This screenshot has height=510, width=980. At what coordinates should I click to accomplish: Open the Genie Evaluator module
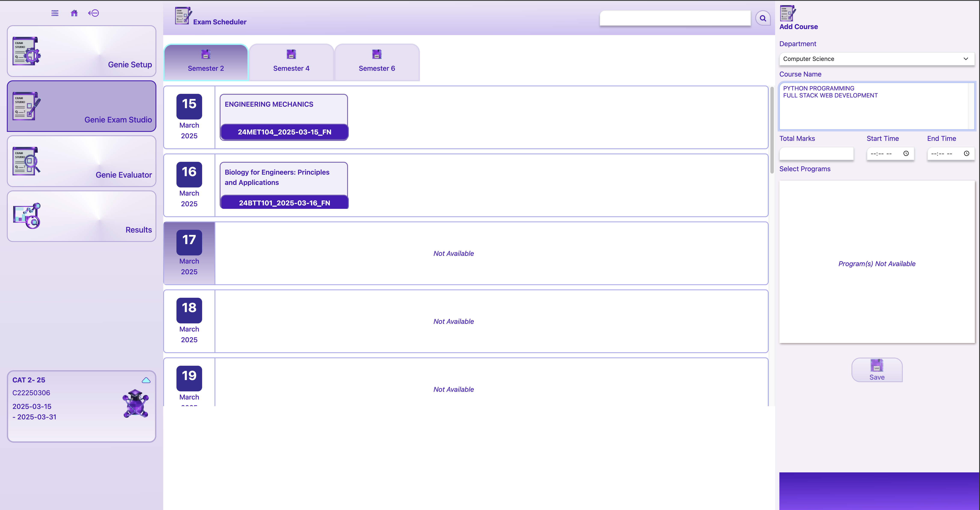(x=82, y=161)
